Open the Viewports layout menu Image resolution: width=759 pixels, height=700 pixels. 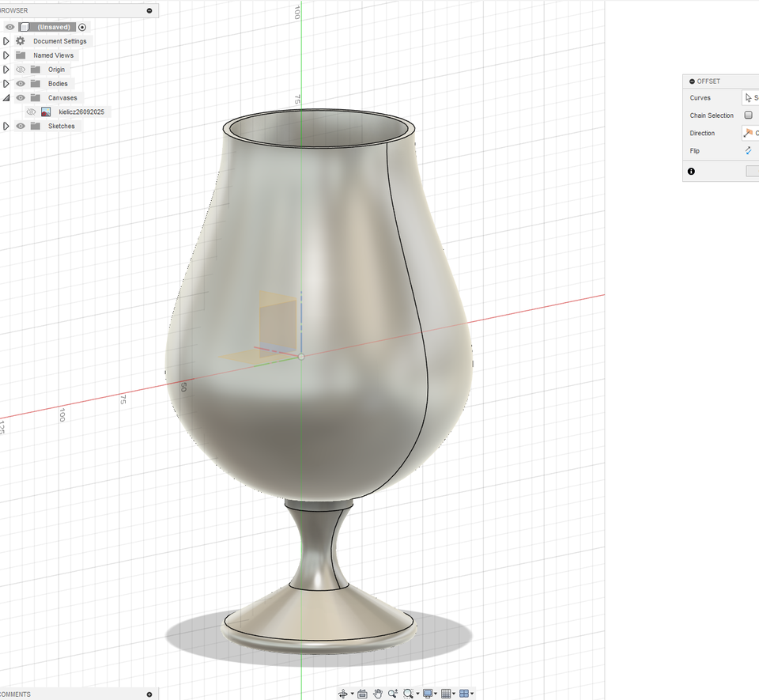coord(465,694)
